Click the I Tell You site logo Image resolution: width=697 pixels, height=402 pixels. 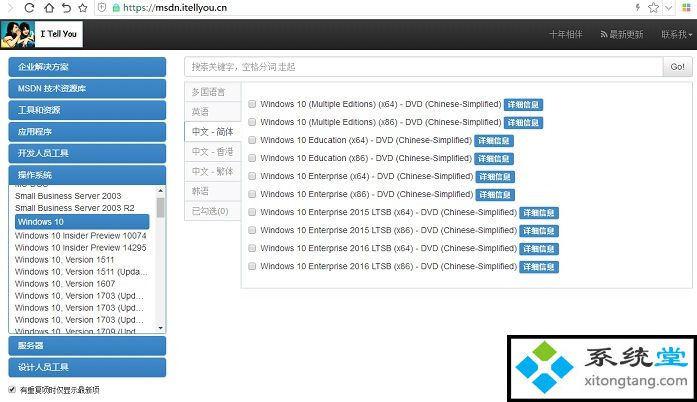coord(41,34)
